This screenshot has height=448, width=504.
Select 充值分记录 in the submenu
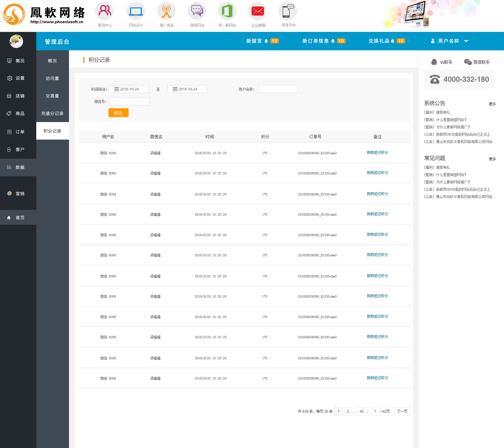52,114
